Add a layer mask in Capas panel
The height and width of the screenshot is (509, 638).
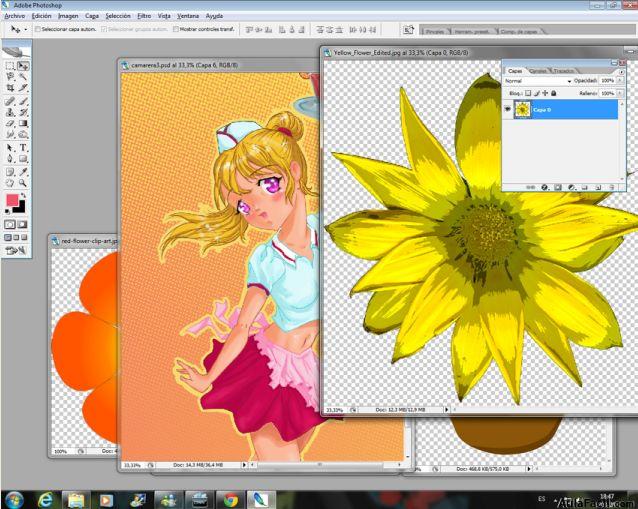click(x=558, y=188)
